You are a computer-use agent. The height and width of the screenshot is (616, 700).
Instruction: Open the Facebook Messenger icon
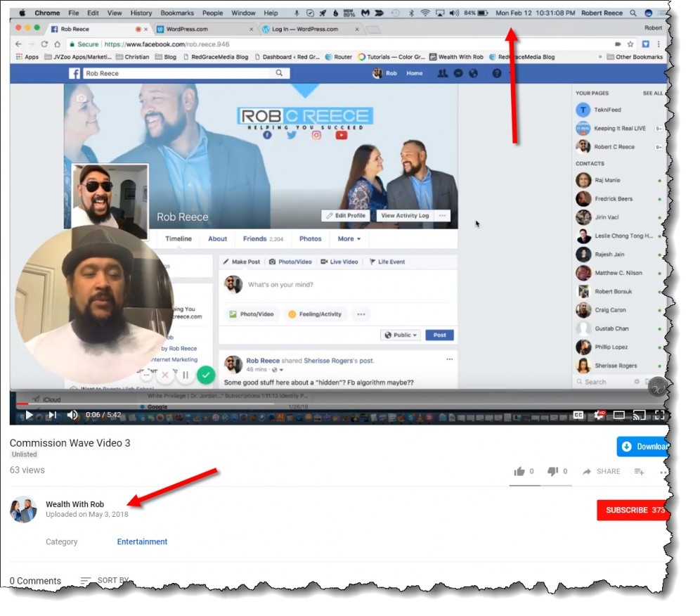coord(458,73)
